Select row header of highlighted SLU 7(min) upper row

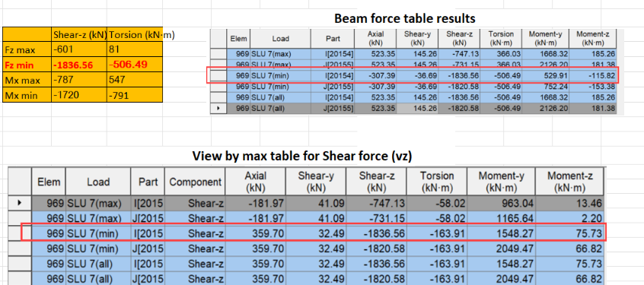pos(218,75)
